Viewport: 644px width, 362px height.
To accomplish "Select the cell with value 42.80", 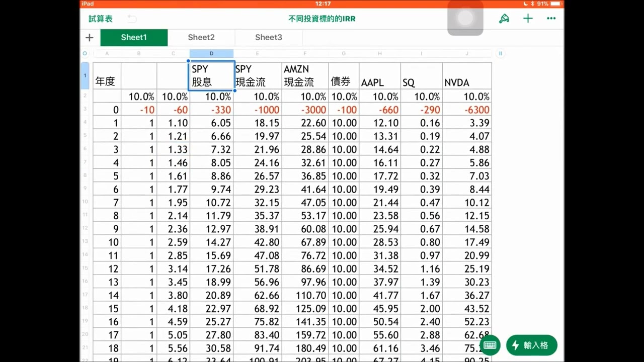I will (x=258, y=242).
